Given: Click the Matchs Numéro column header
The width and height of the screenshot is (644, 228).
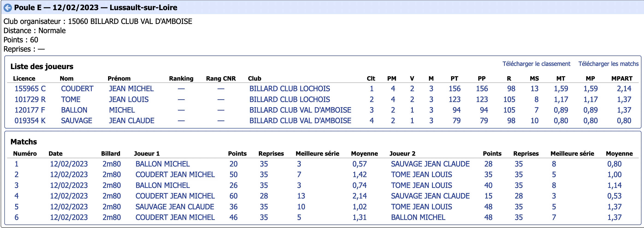Looking at the screenshot, I should pyautogui.click(x=25, y=154).
